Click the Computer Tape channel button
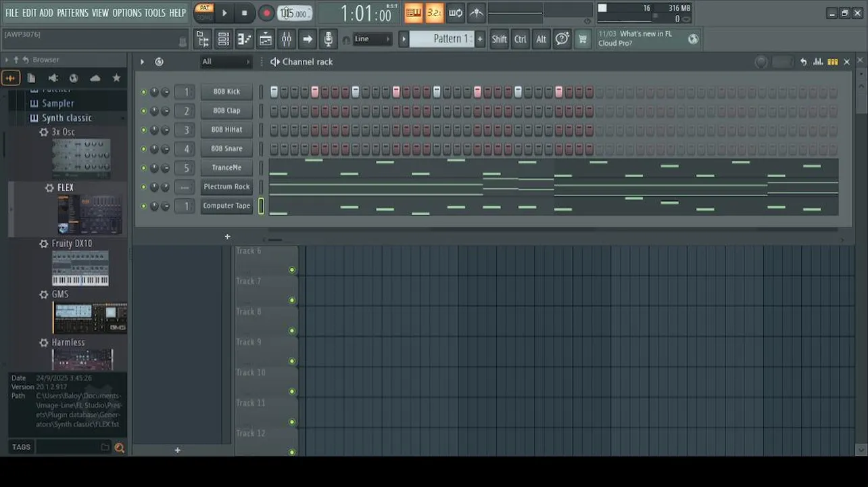The height and width of the screenshot is (487, 868). pos(226,206)
